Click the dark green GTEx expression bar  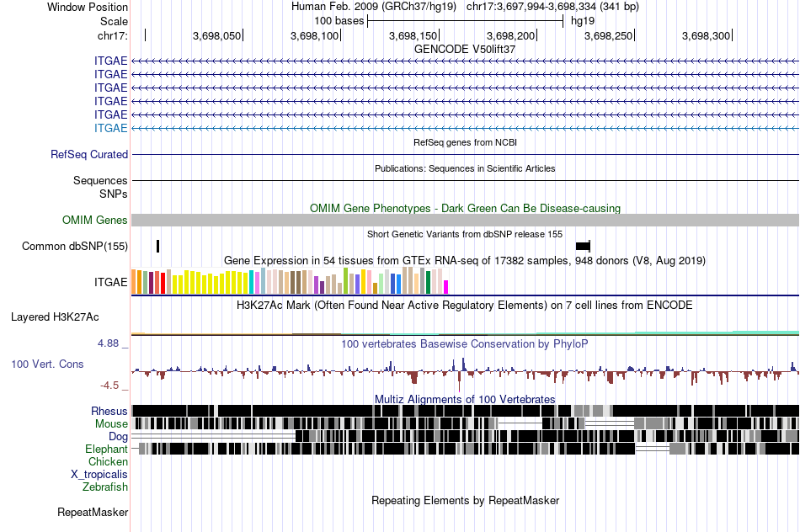(429, 283)
